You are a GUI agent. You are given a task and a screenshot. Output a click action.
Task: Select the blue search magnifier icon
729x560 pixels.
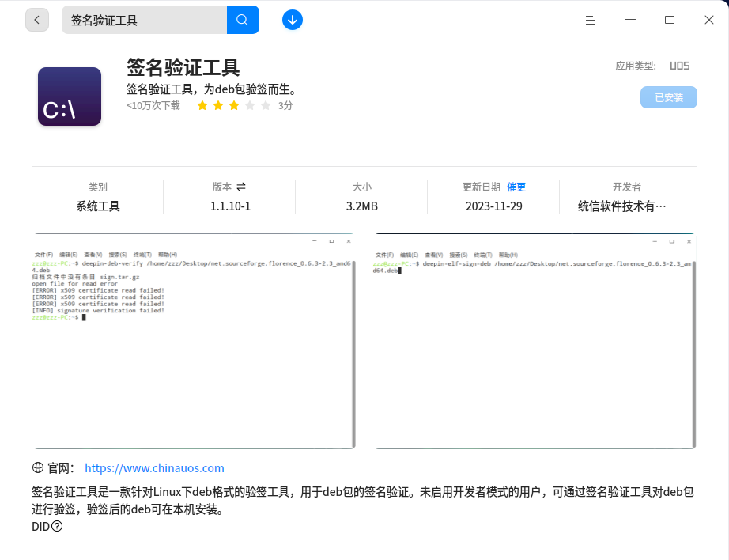tap(243, 19)
